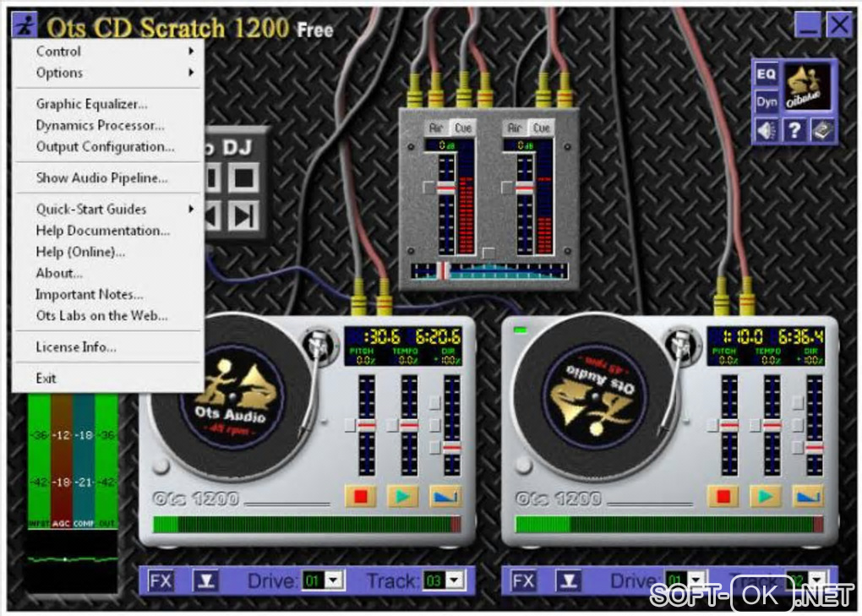The width and height of the screenshot is (862, 616).
Task: Choose Show Audio Pipeline... menu entry
Action: 108,177
